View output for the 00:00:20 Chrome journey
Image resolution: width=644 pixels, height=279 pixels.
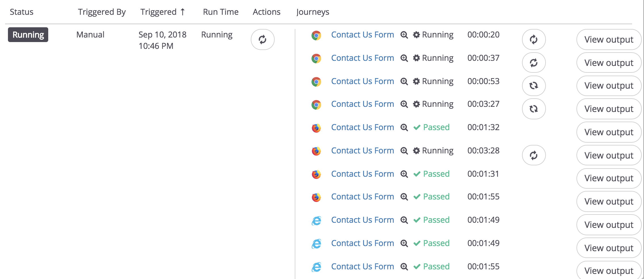(x=609, y=39)
